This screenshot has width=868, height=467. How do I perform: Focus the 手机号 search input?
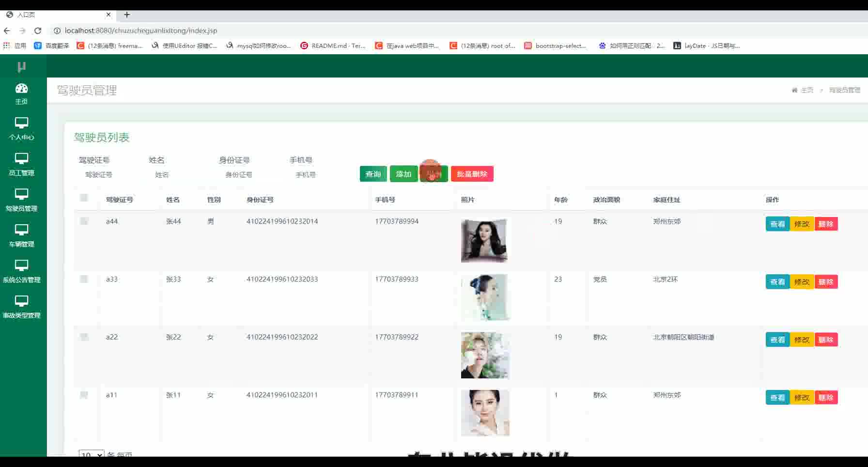[x=320, y=175]
